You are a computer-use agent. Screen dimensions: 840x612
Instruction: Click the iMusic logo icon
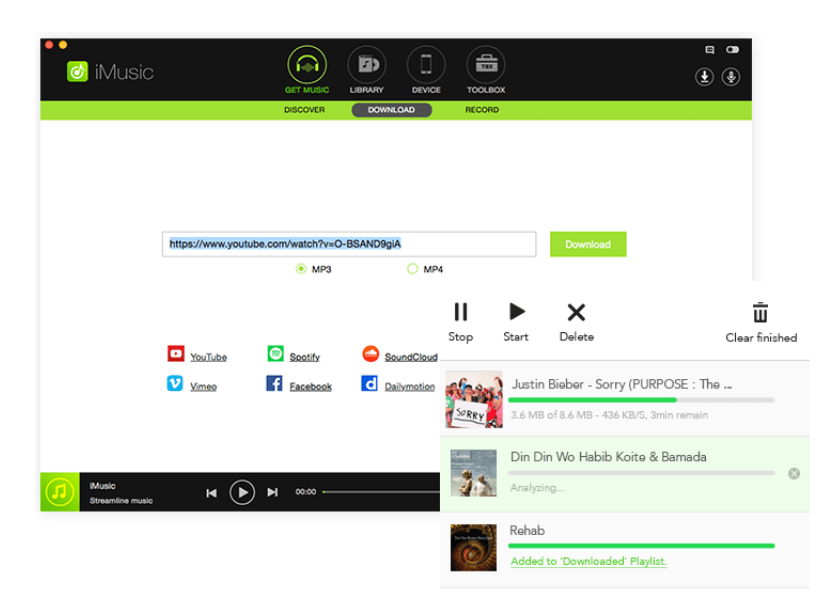click(78, 71)
